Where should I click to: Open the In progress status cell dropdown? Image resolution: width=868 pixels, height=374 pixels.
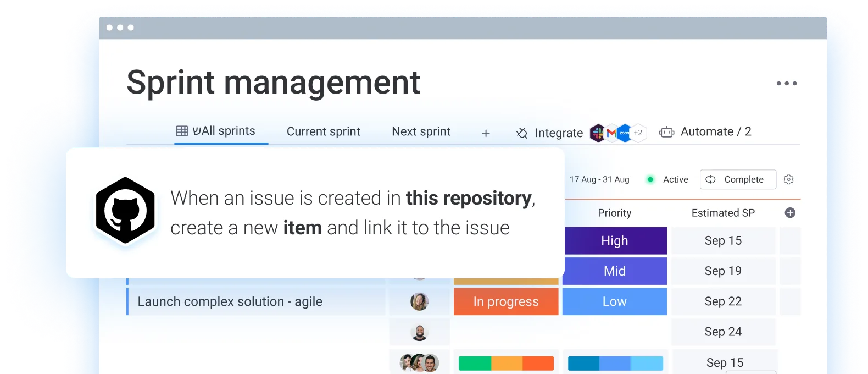[x=506, y=301]
